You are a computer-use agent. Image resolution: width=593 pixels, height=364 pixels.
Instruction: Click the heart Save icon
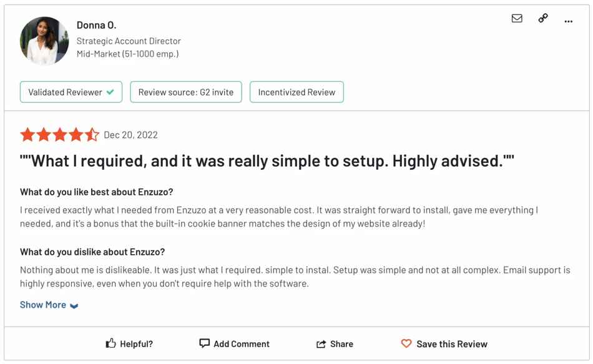pos(406,343)
